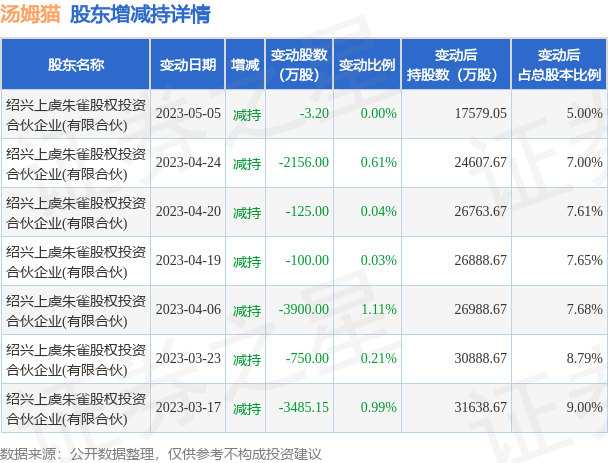Click the 数据来源 disclaimer footer text
Viewport: 608px width, 463px height.
click(x=161, y=454)
